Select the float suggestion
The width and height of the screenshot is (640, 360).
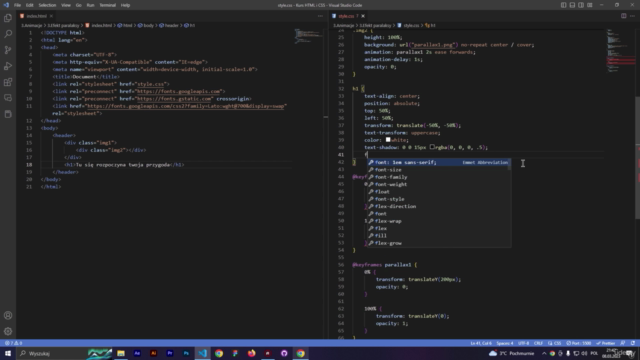(x=438, y=192)
